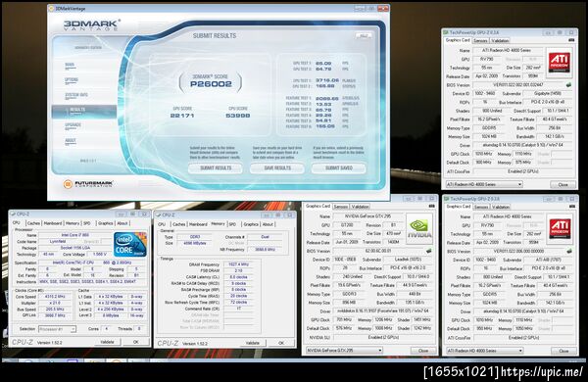Image resolution: width=588 pixels, height=382 pixels.
Task: Switch to the About tab in the CPU-Z CPU window
Action: (122, 223)
